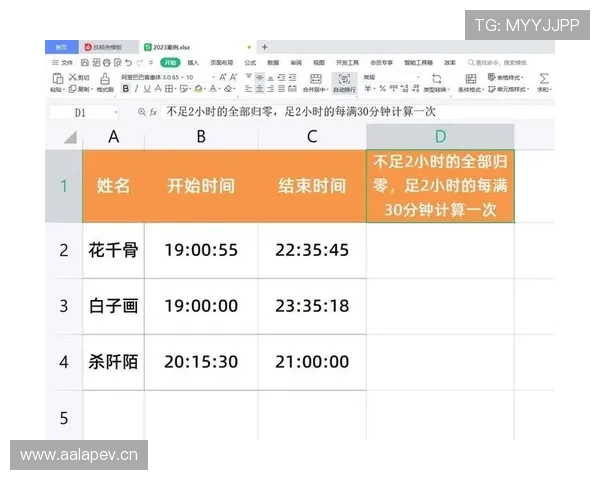Click the Redo arrow icon
This screenshot has height=480, width=600.
click(x=140, y=63)
